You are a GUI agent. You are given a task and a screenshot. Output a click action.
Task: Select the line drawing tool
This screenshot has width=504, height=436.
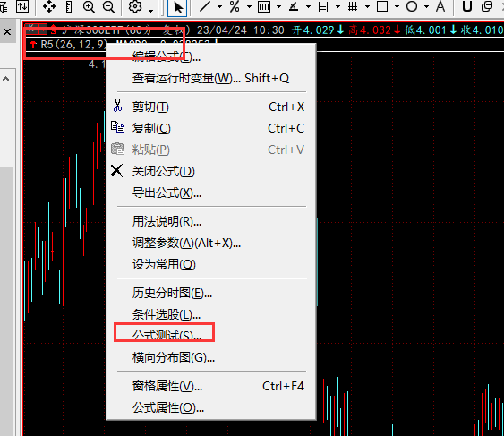tap(205, 6)
